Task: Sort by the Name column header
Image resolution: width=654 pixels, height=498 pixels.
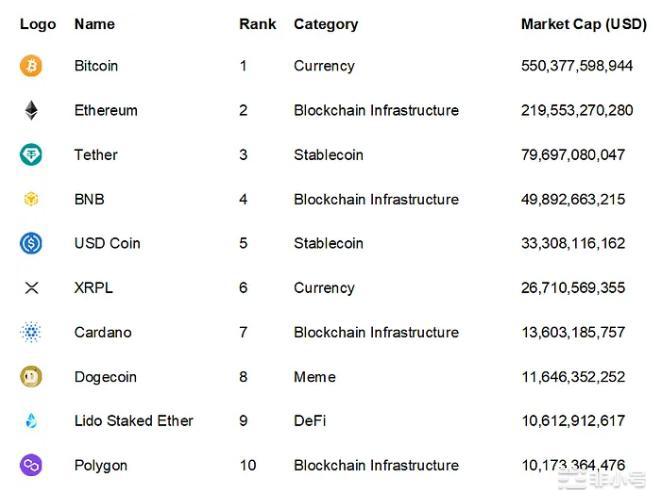Action: (94, 24)
